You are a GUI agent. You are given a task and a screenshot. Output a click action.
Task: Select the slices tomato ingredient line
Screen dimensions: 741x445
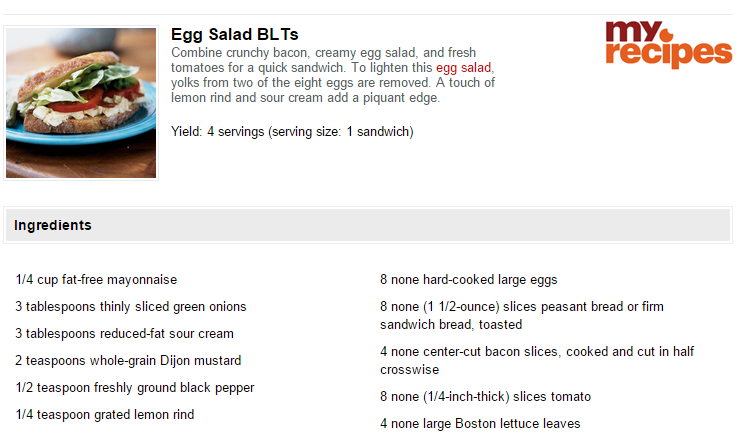[x=485, y=397]
